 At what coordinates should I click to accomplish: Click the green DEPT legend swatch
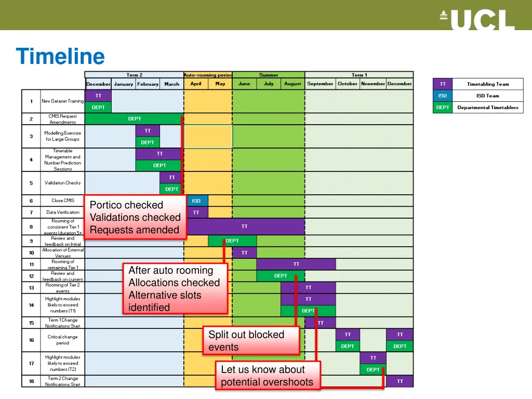pyautogui.click(x=443, y=107)
